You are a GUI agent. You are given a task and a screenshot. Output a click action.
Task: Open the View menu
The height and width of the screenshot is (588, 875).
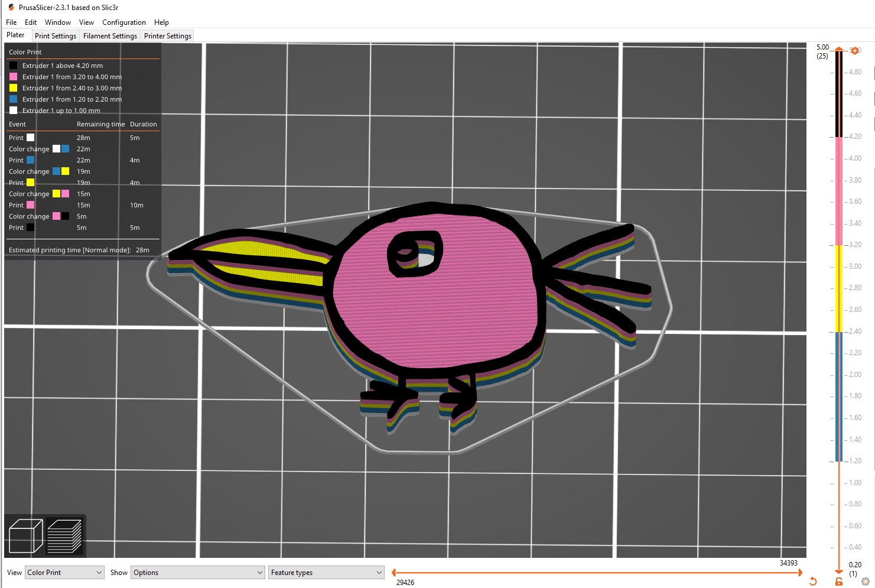point(86,22)
